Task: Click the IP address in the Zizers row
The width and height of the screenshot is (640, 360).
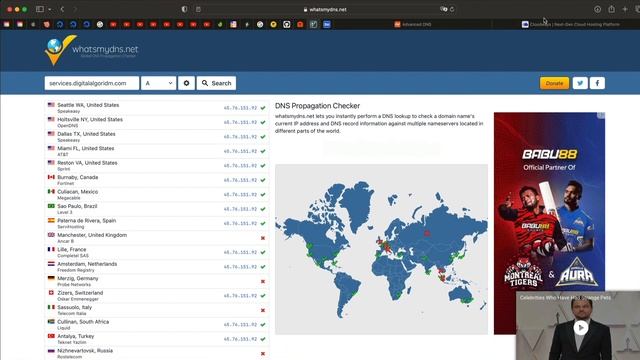Action: click(x=240, y=296)
